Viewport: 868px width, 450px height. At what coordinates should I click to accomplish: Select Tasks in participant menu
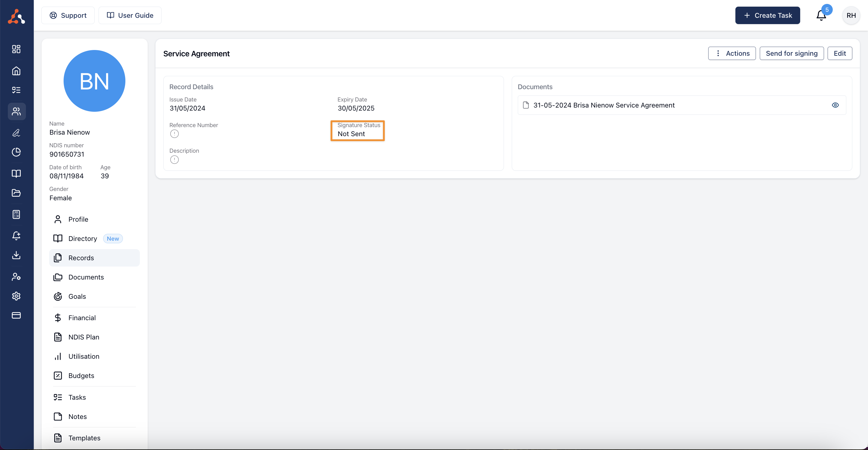coord(94,397)
